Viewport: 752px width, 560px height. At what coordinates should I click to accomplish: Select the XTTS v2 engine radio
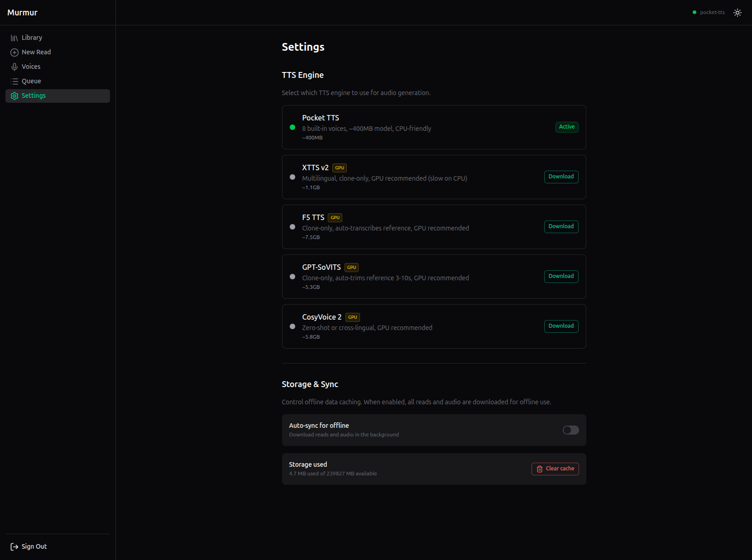tap(292, 177)
